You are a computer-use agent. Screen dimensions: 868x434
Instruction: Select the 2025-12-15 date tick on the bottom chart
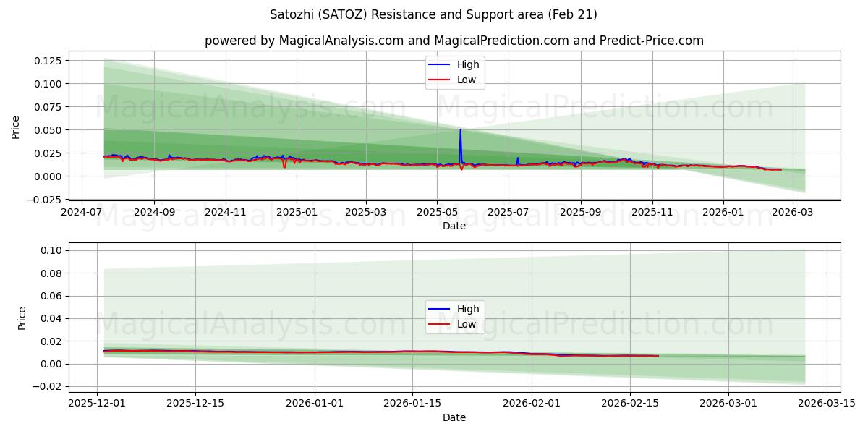click(195, 404)
